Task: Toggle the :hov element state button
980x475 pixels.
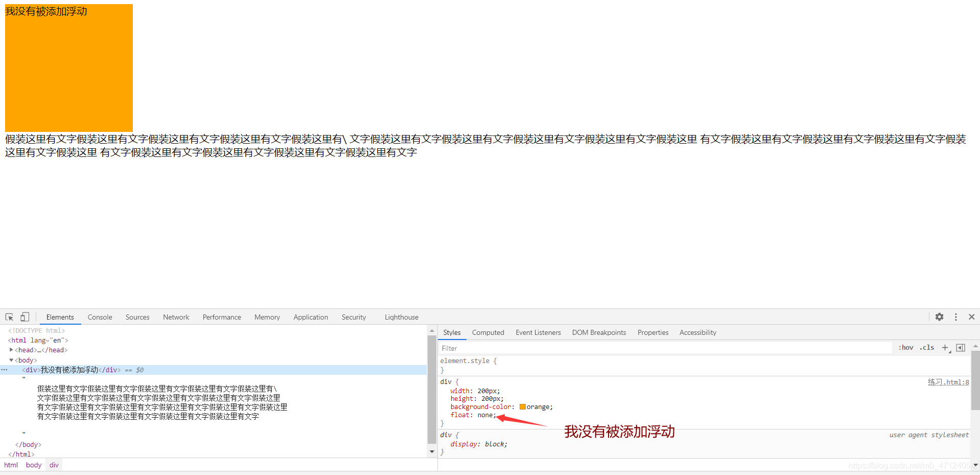Action: (906, 348)
